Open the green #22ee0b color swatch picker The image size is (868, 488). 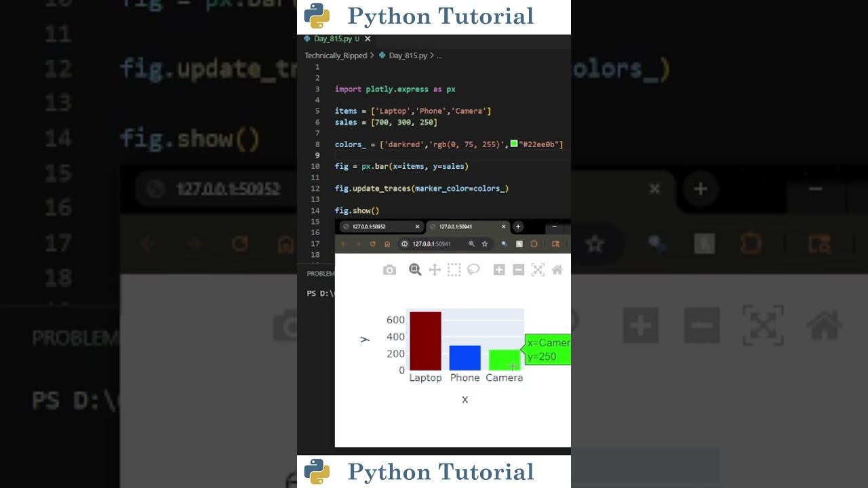point(514,144)
